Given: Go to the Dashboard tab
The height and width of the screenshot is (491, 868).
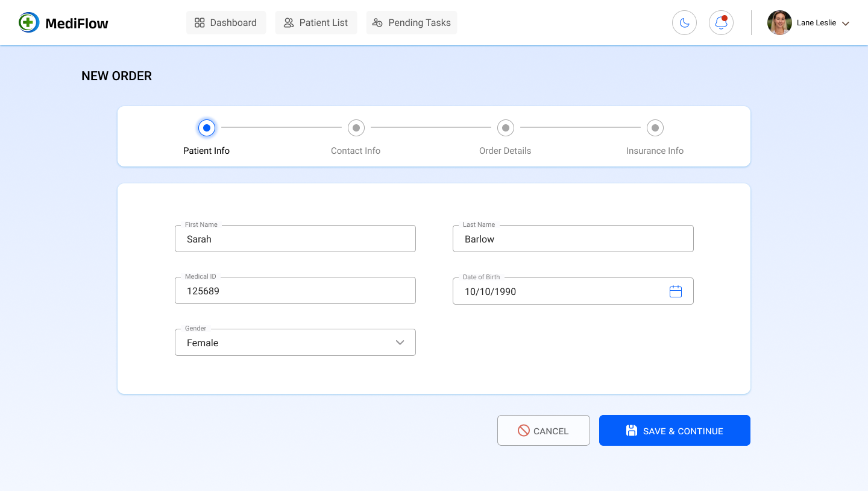Looking at the screenshot, I should pos(226,23).
